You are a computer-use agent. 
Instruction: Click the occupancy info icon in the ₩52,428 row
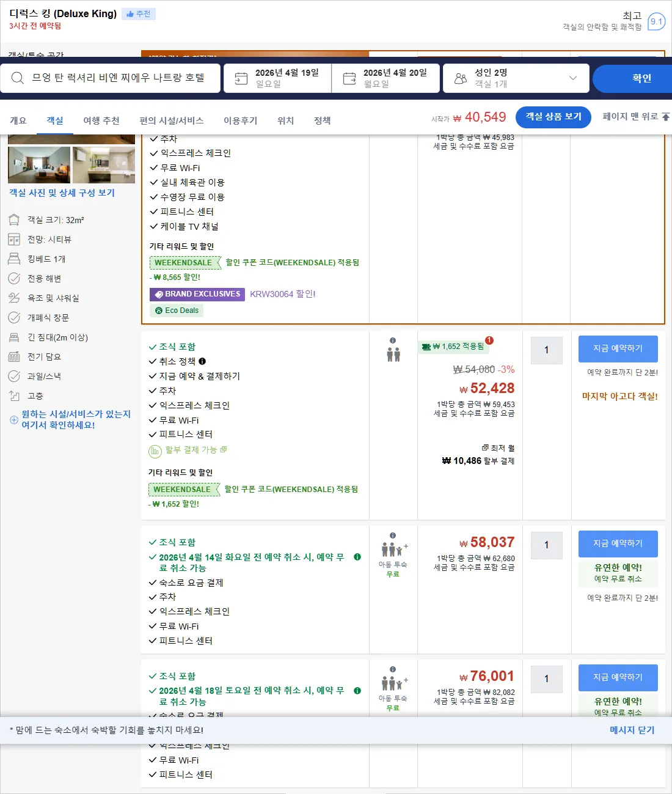[x=393, y=340]
